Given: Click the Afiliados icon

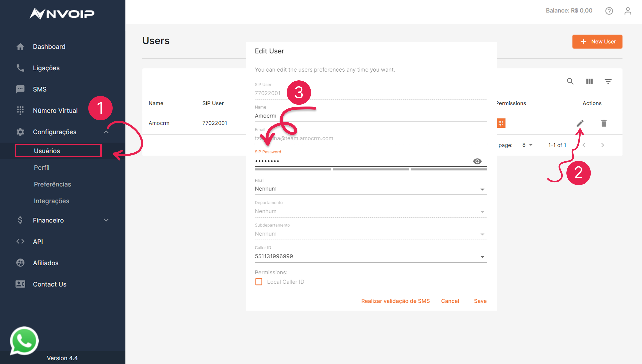Looking at the screenshot, I should pos(20,263).
